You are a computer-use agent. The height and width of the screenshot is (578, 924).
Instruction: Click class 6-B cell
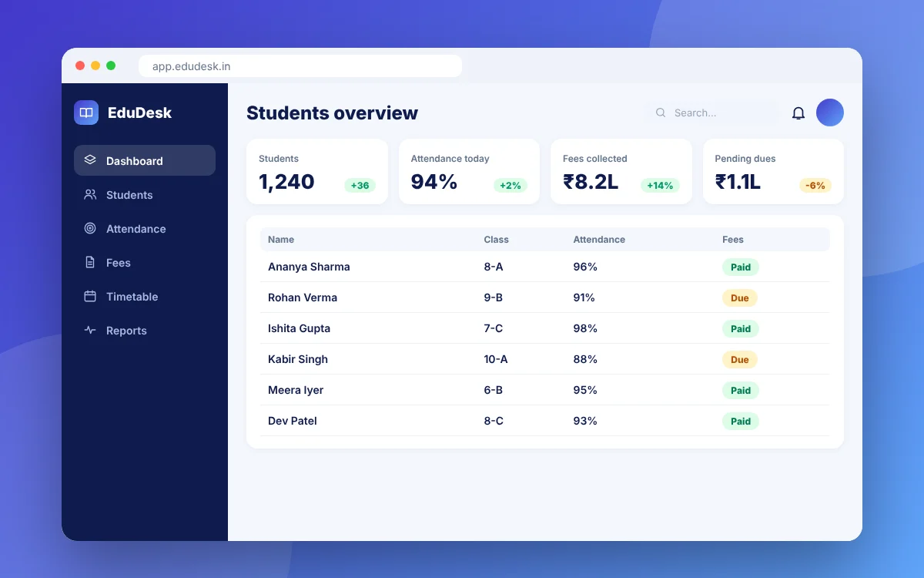[x=494, y=390]
